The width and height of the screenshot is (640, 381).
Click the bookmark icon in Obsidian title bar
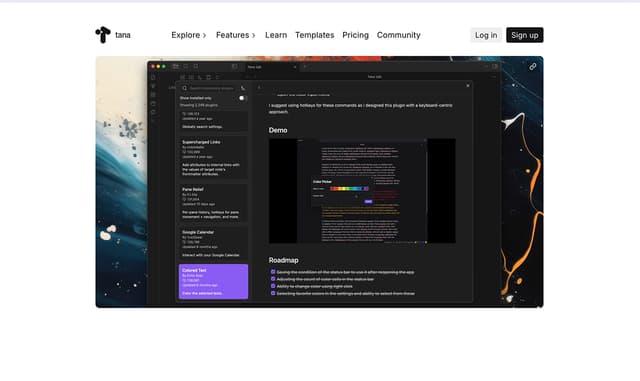pos(196,66)
